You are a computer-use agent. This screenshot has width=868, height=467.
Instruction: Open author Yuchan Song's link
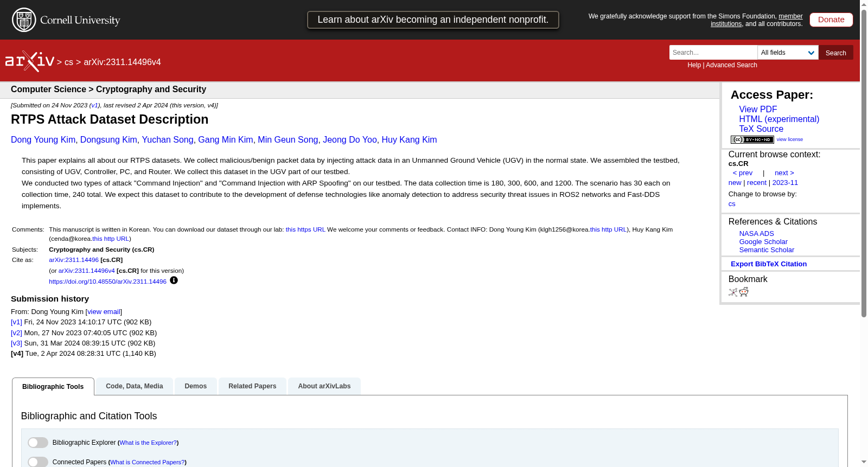tap(168, 140)
